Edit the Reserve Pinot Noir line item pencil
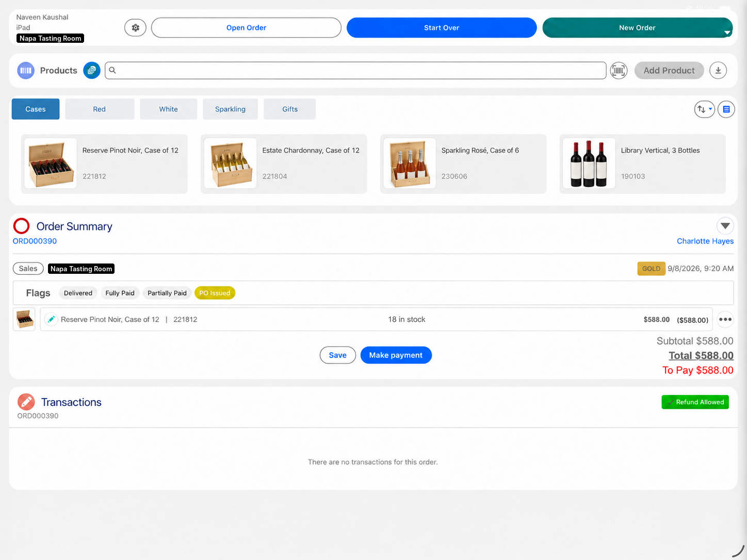Image resolution: width=747 pixels, height=560 pixels. [51, 320]
